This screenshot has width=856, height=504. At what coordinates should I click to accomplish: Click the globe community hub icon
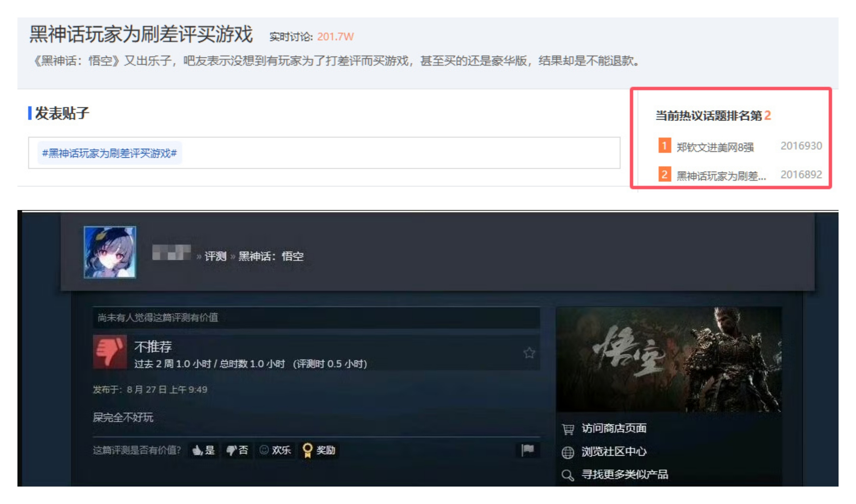pyautogui.click(x=568, y=452)
